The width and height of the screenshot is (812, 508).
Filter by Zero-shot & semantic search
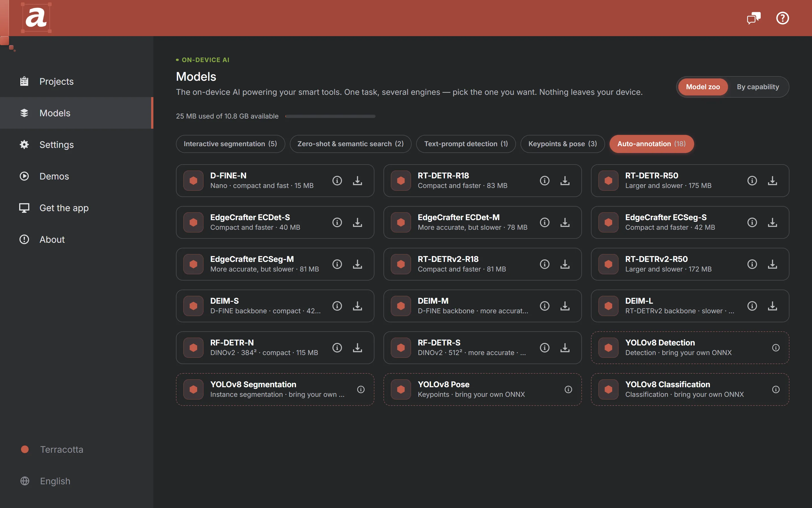tap(350, 144)
